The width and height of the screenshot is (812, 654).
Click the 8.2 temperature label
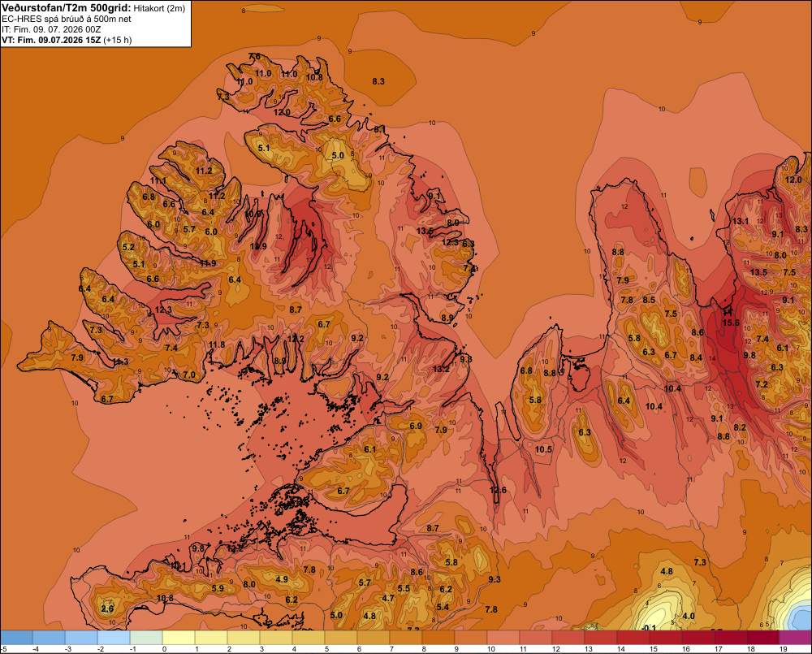click(740, 427)
